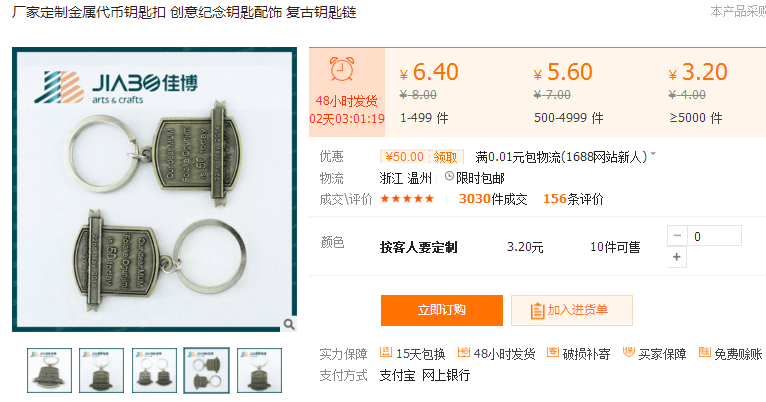Click the 立即订购 order button
The image size is (766, 402).
click(x=442, y=310)
